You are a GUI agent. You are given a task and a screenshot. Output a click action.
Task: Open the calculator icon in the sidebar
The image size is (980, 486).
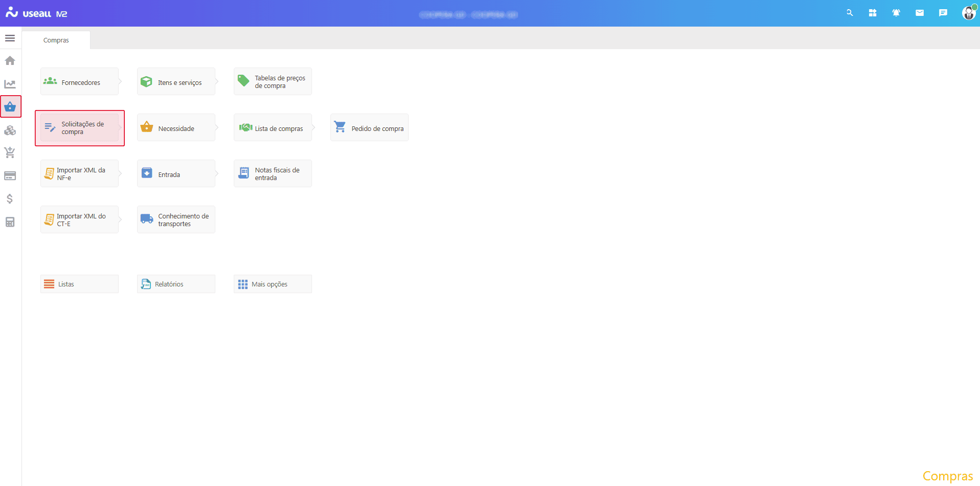tap(10, 222)
